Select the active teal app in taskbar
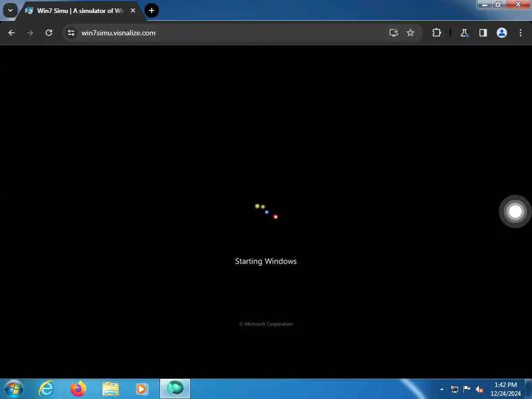This screenshot has height=399, width=532. [x=175, y=389]
